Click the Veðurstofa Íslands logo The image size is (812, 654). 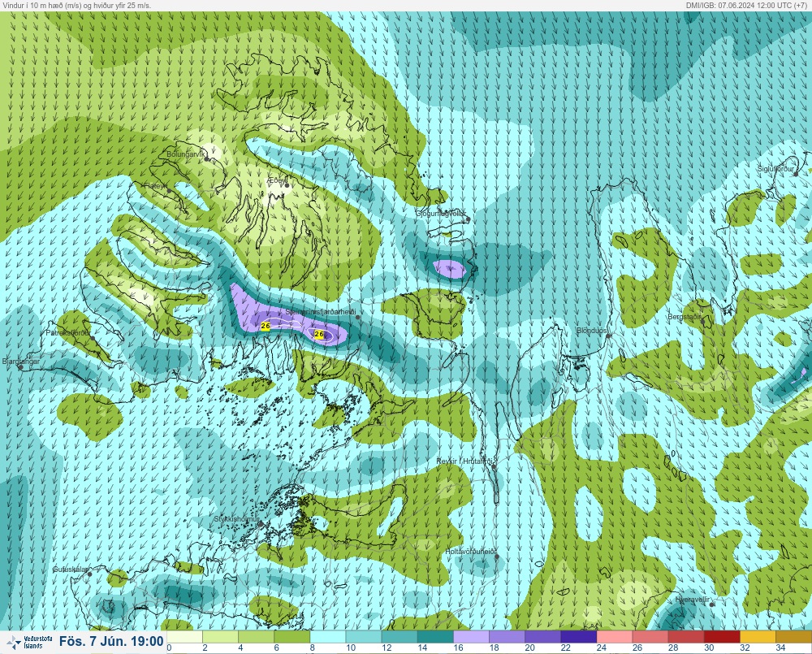pos(29,643)
